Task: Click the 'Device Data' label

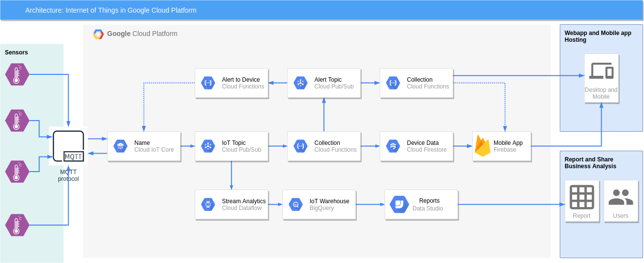Action: coord(423,143)
